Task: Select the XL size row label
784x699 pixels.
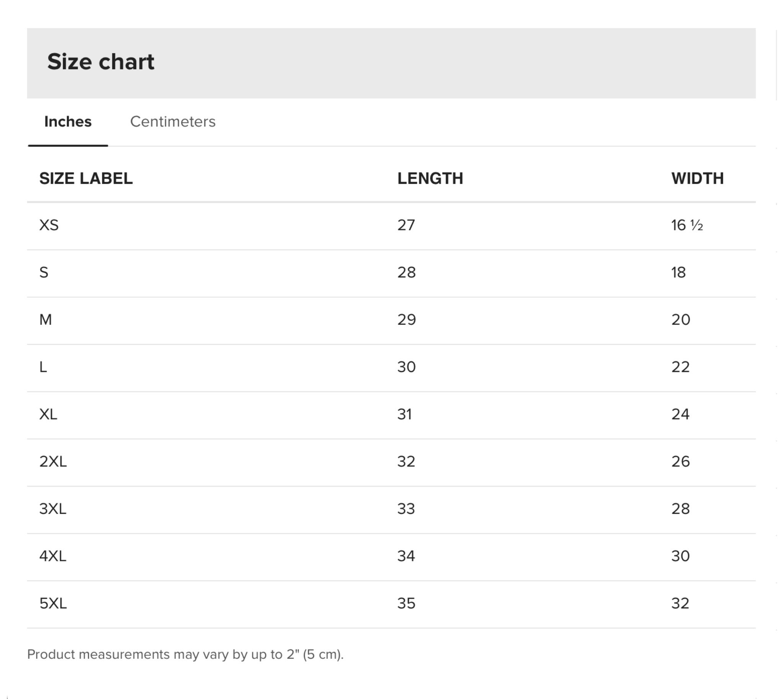Action: point(48,414)
